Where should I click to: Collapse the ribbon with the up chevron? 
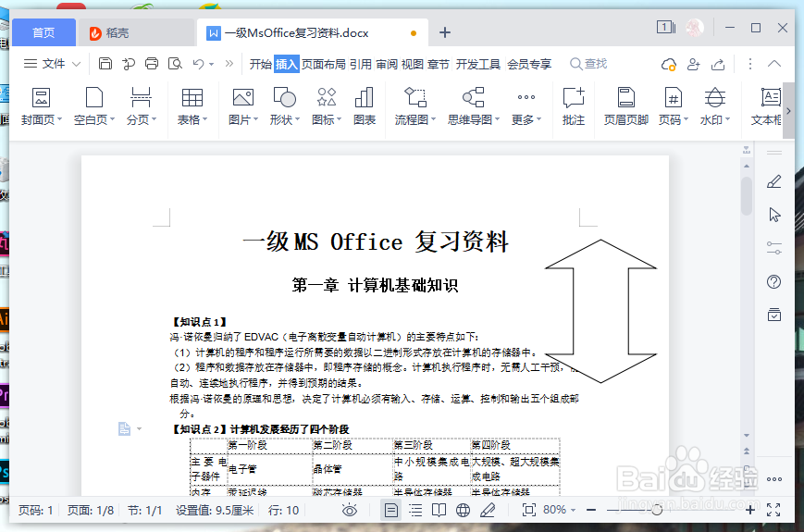774,64
